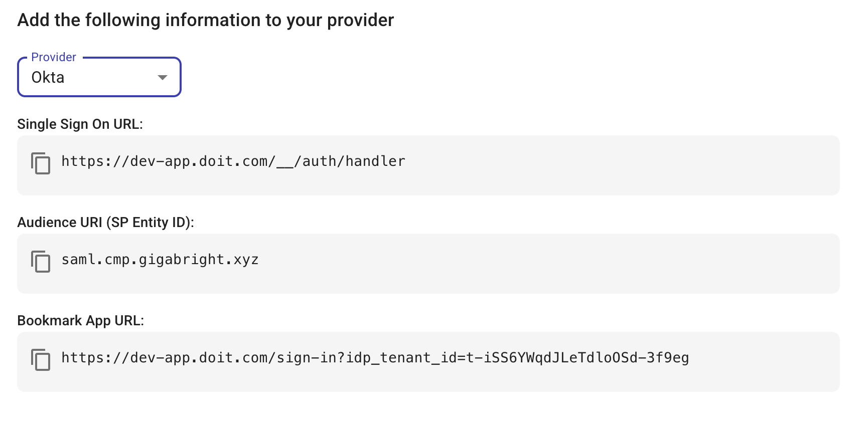Click the "Bookmark App URL:" label
This screenshot has width=868, height=423.
click(x=80, y=321)
